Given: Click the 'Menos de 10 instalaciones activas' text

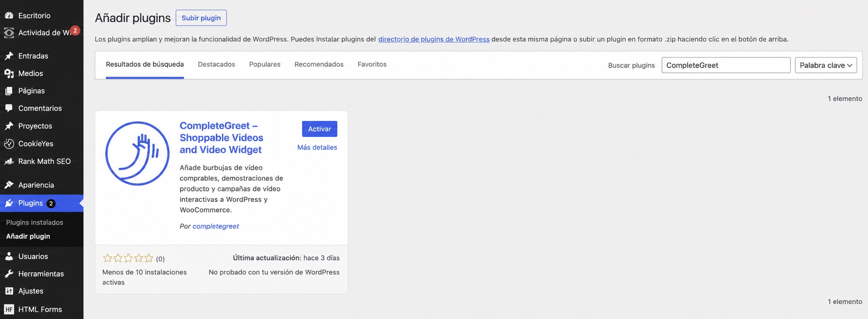Looking at the screenshot, I should [144, 277].
